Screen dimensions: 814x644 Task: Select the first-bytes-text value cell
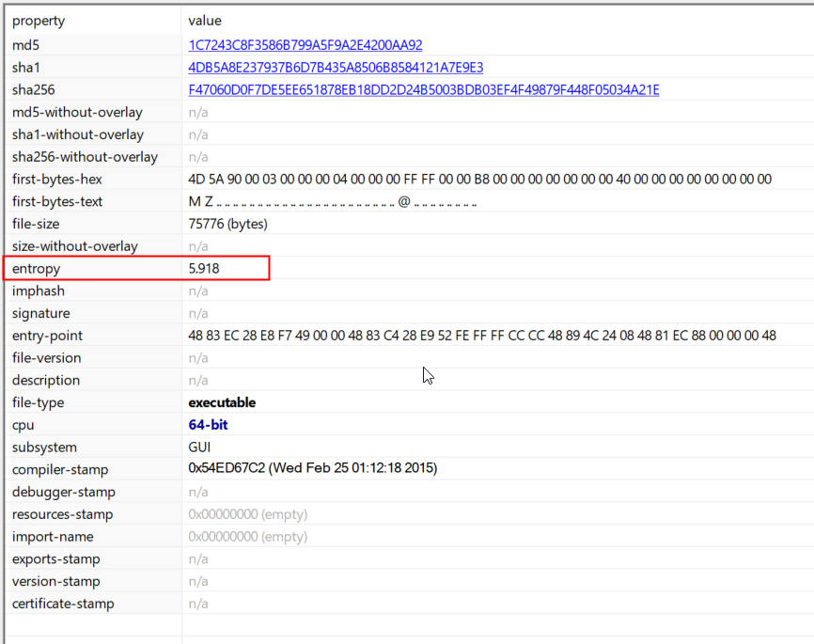coord(333,202)
